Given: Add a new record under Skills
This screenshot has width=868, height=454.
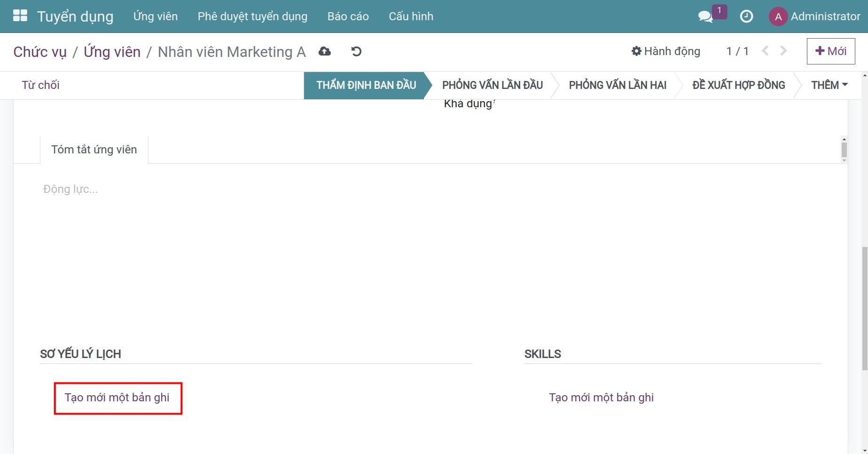Looking at the screenshot, I should pos(601,398).
